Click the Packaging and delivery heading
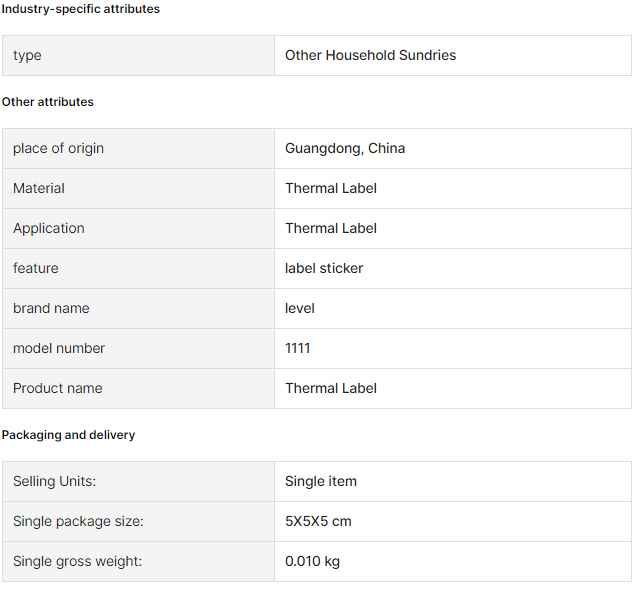Viewport: 635px width, 589px height. pyautogui.click(x=68, y=435)
